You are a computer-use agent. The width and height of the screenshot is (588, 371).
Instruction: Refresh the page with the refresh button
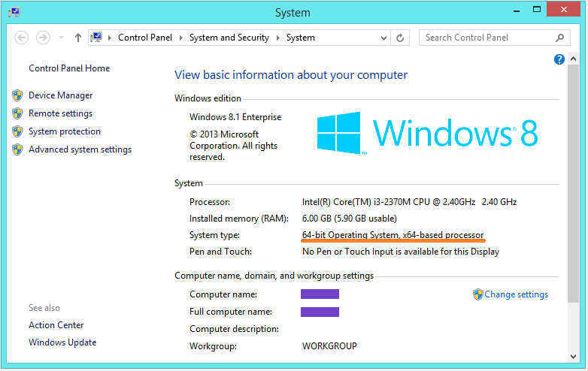[400, 38]
